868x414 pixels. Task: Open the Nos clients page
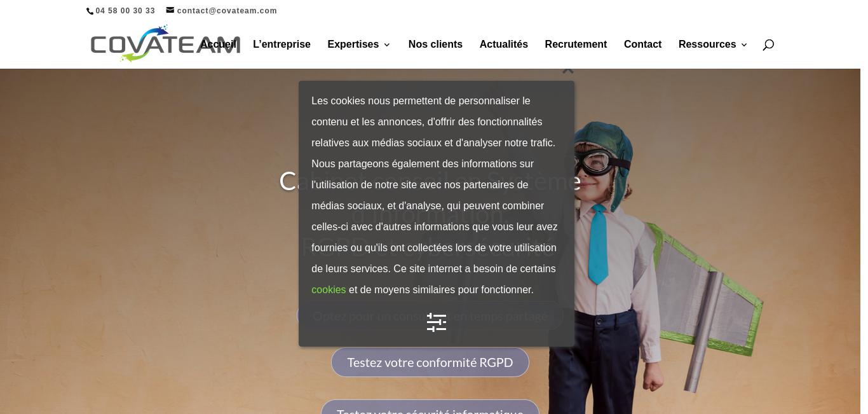click(x=435, y=45)
